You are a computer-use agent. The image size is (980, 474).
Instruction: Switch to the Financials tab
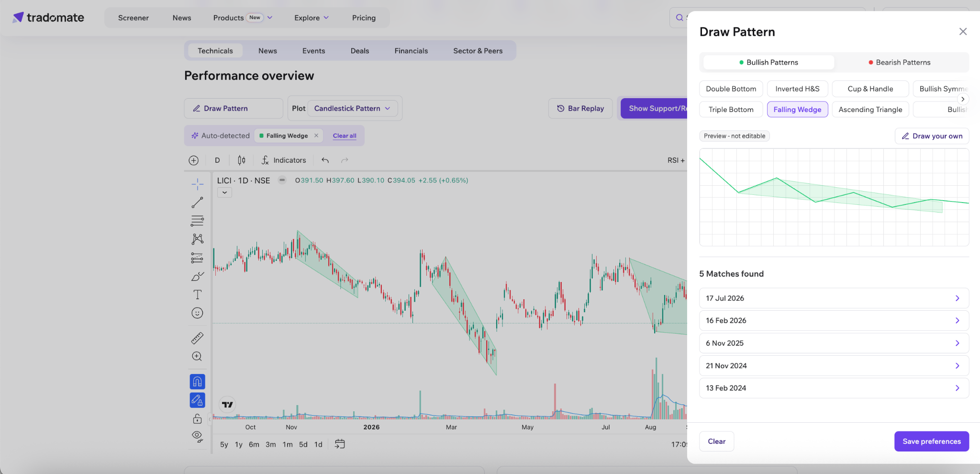[411, 51]
